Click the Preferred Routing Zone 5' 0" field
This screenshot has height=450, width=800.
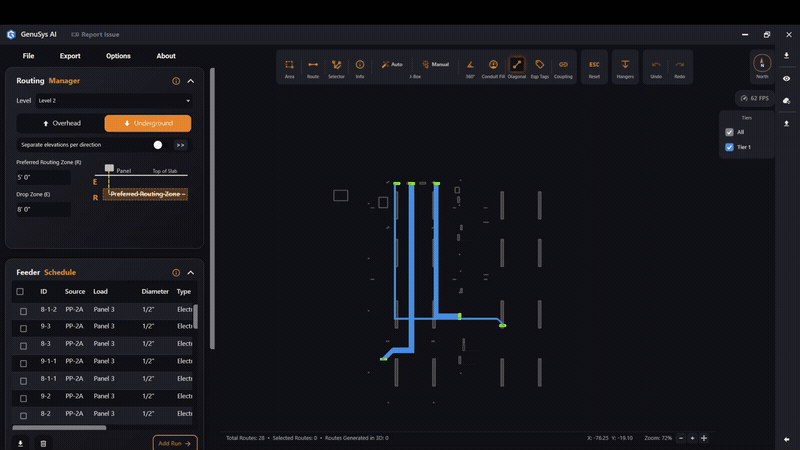[x=43, y=178]
